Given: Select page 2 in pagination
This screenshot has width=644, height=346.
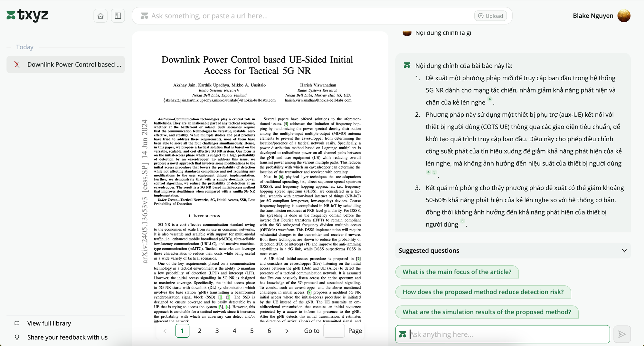Looking at the screenshot, I should 200,331.
